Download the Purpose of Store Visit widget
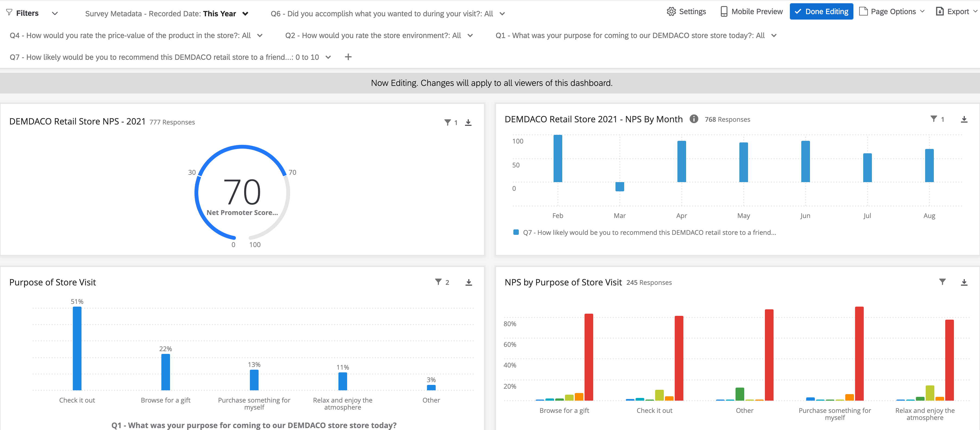This screenshot has width=980, height=430. (x=469, y=282)
